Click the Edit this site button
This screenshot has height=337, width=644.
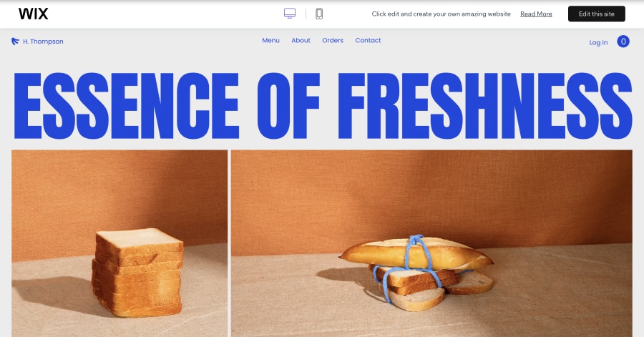(596, 14)
